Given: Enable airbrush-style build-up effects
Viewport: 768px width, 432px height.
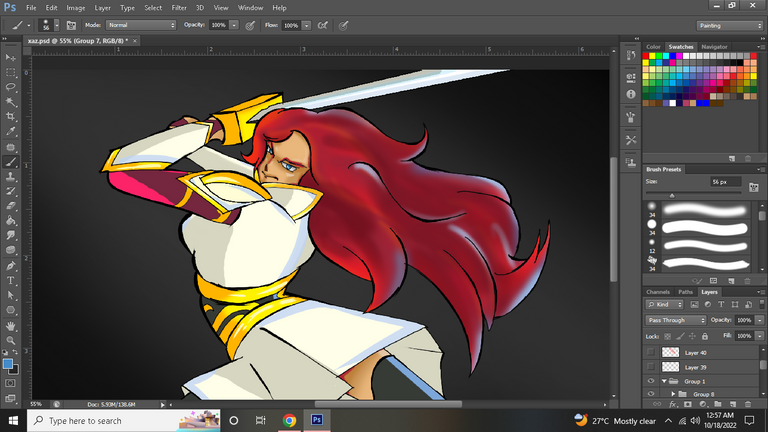Looking at the screenshot, I should pyautogui.click(x=323, y=25).
